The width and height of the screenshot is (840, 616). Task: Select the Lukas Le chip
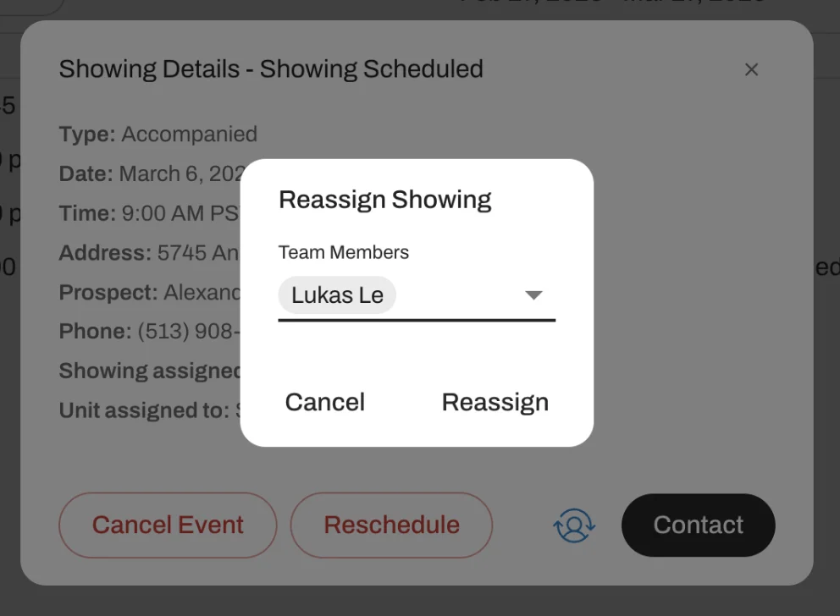337,295
